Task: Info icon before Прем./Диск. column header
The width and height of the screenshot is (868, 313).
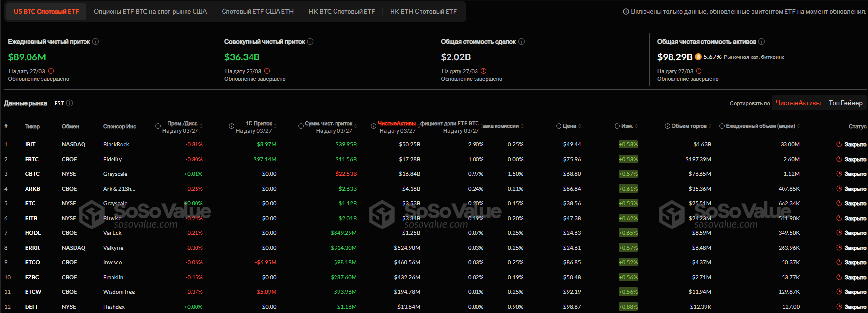Action: tap(158, 126)
